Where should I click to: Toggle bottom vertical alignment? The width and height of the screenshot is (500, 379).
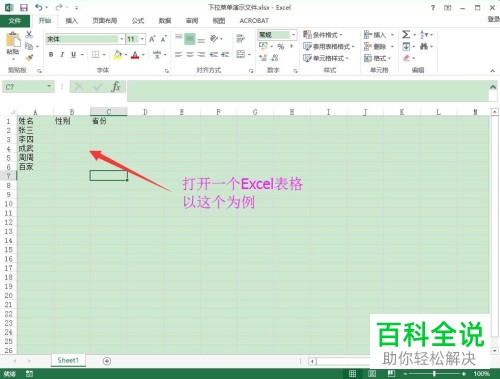[201, 40]
